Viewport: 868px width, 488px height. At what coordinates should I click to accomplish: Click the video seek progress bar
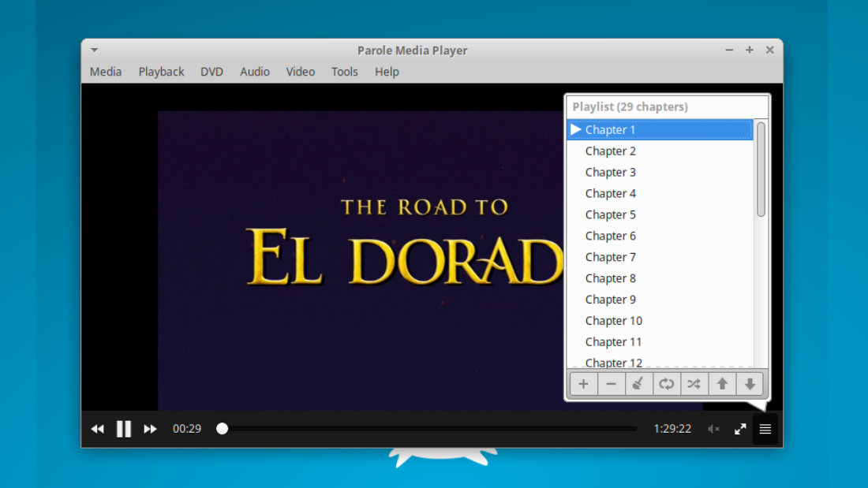[x=430, y=429]
